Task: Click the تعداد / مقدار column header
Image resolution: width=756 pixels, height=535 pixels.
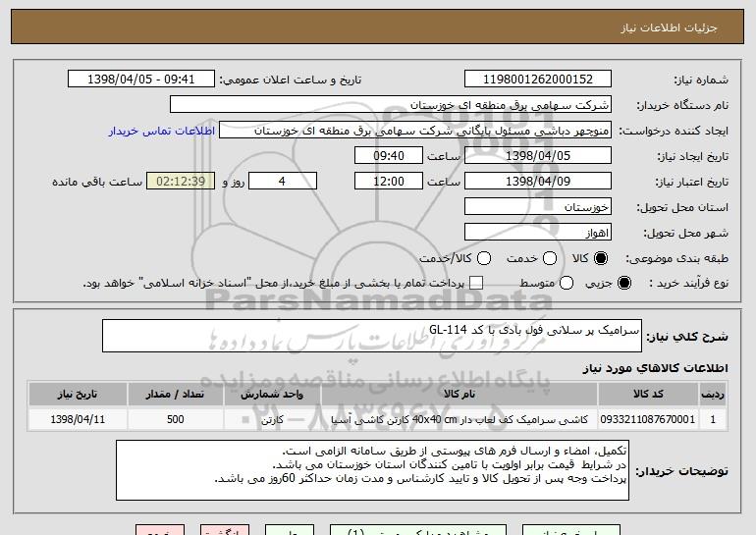Action: coord(175,395)
